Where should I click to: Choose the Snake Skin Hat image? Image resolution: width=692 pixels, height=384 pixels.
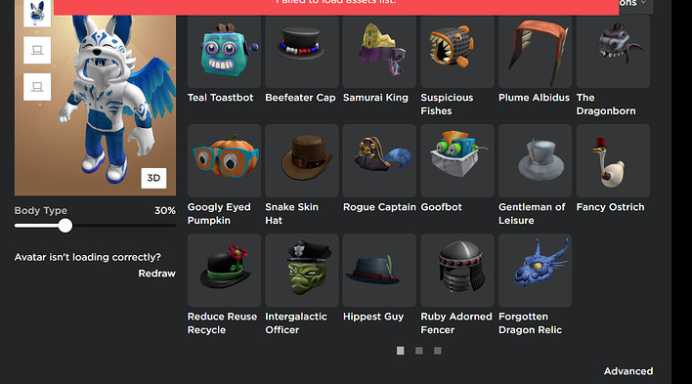pos(302,161)
